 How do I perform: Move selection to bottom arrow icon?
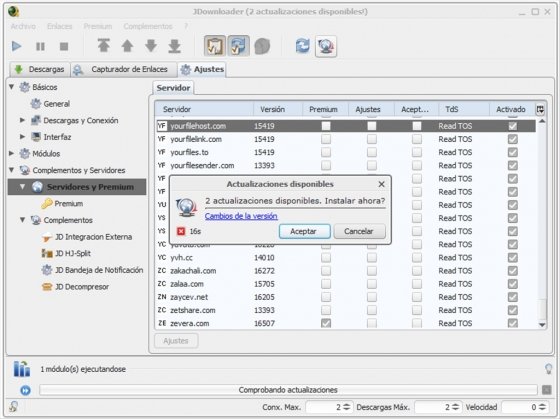(x=174, y=46)
